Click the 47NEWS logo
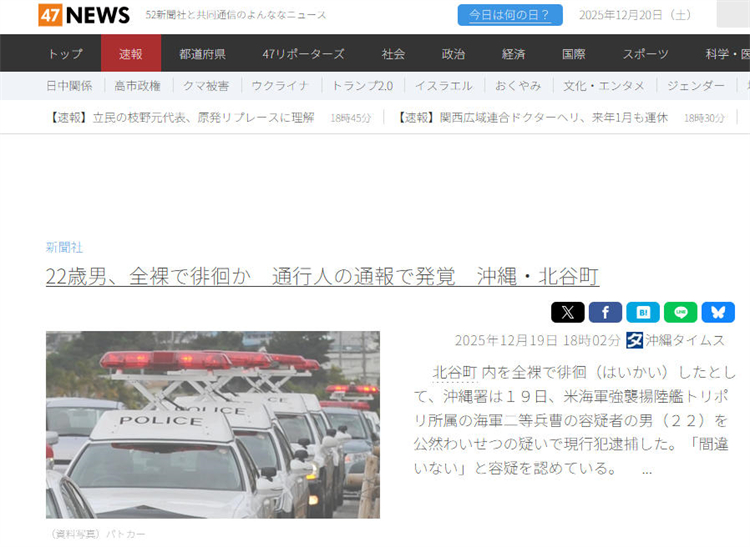 84,15
